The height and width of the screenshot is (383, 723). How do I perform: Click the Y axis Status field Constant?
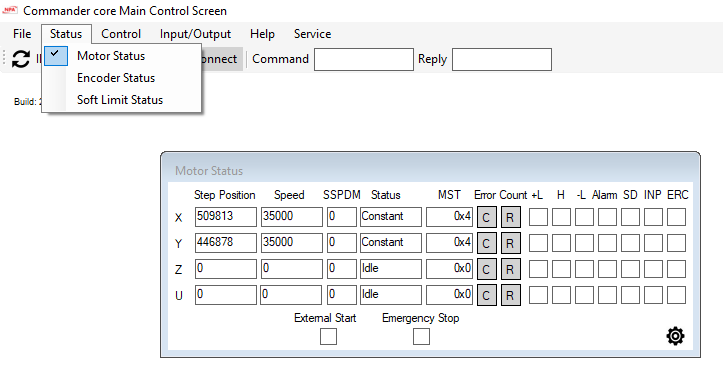click(391, 243)
